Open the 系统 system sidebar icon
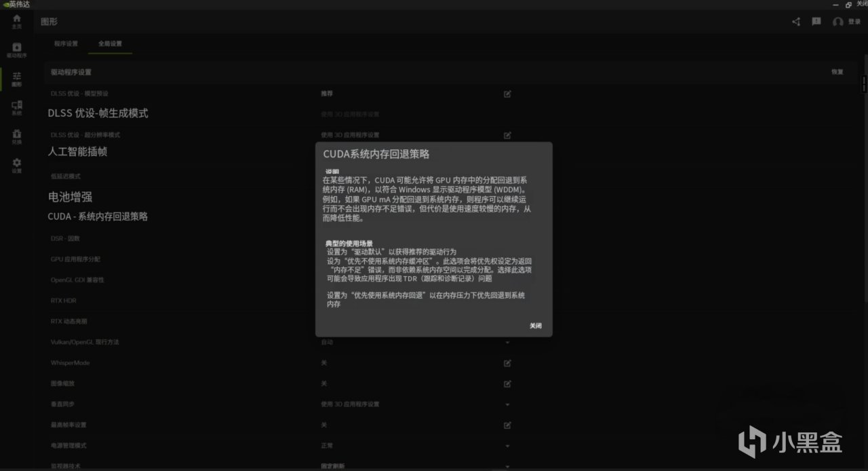This screenshot has height=471, width=868. click(16, 108)
